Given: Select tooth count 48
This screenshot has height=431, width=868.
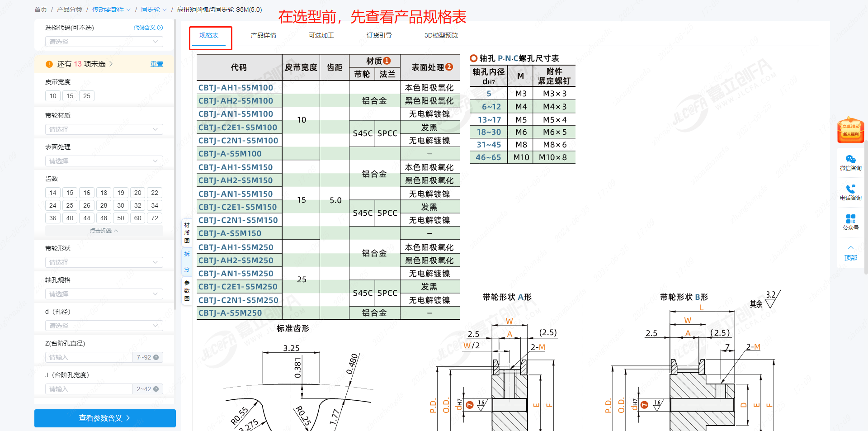Looking at the screenshot, I should point(104,218).
